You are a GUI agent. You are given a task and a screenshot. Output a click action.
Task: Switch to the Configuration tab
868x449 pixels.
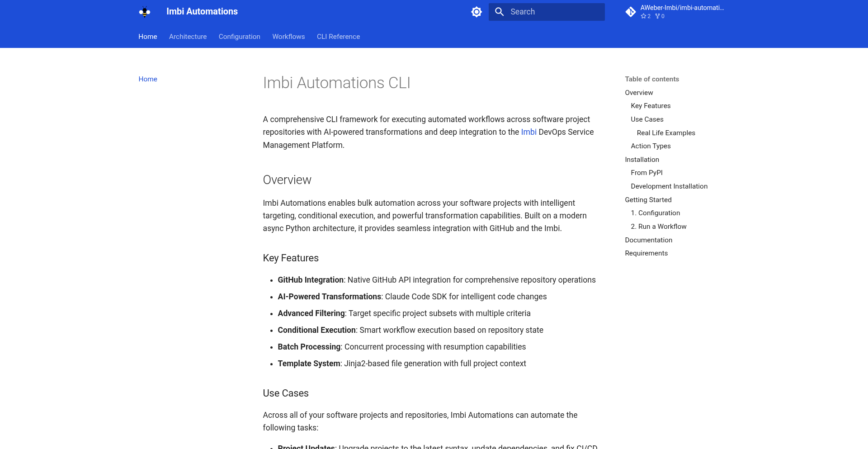click(x=239, y=37)
